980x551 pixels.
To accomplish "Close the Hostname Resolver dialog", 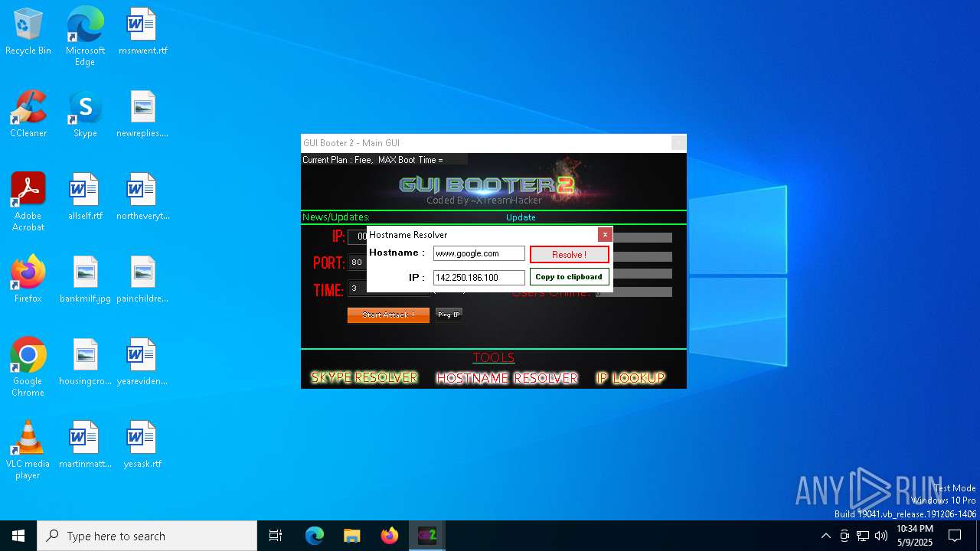I will 605,234.
